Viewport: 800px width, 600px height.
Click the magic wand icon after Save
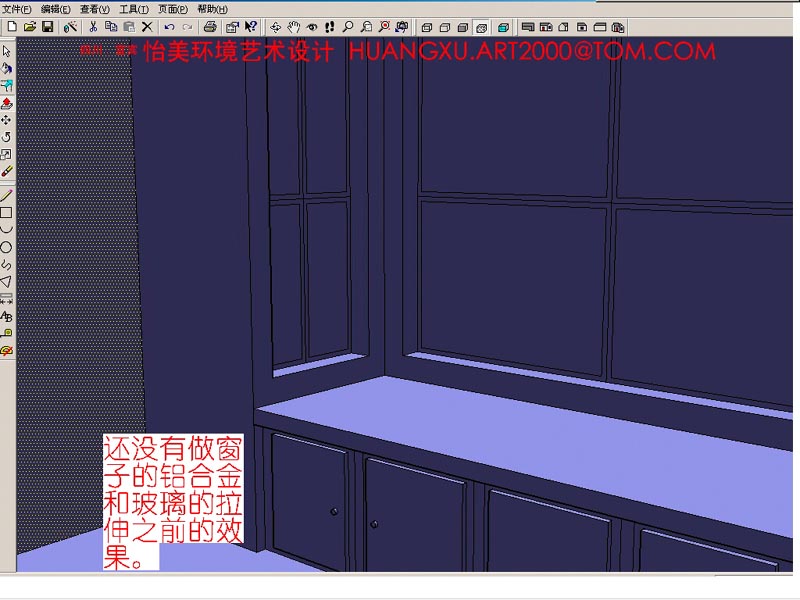[70, 27]
